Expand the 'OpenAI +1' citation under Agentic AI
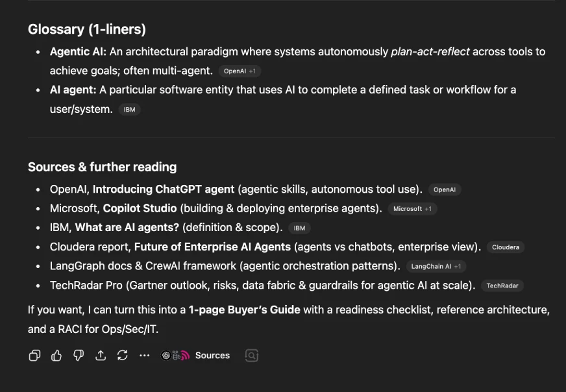566x392 pixels. coord(239,71)
